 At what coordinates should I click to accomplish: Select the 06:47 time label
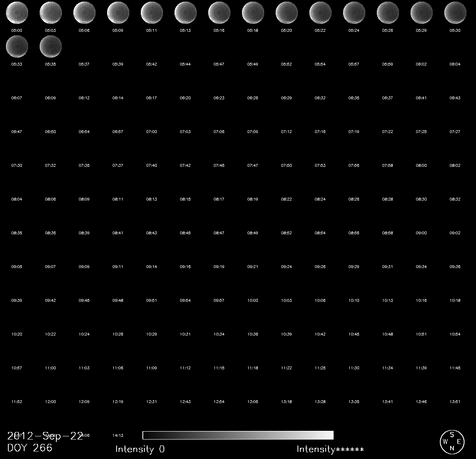17,131
